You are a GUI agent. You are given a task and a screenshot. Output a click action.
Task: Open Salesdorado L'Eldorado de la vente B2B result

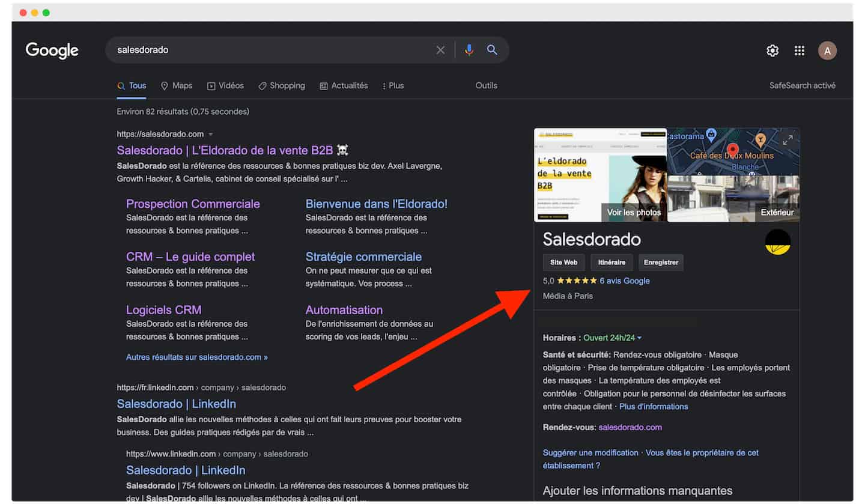232,150
